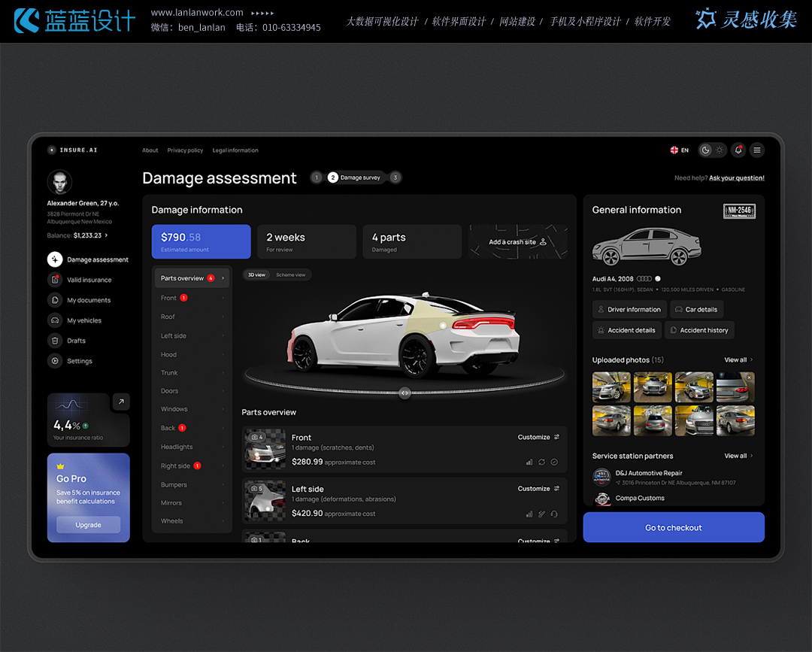Click headset icon on Left side row
Image resolution: width=812 pixels, height=652 pixels.
click(554, 514)
